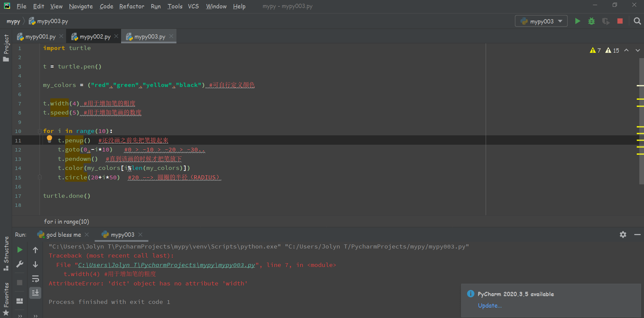Open the File menu
The width and height of the screenshot is (644, 318).
click(21, 6)
